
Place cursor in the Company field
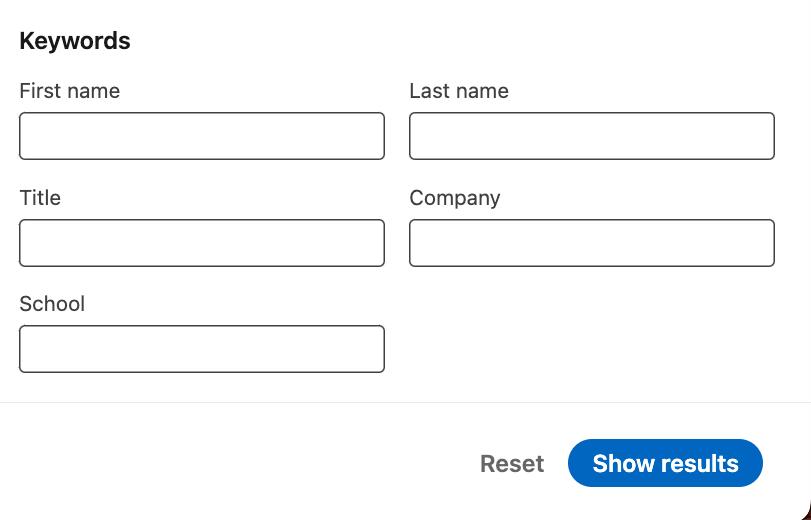coord(591,243)
